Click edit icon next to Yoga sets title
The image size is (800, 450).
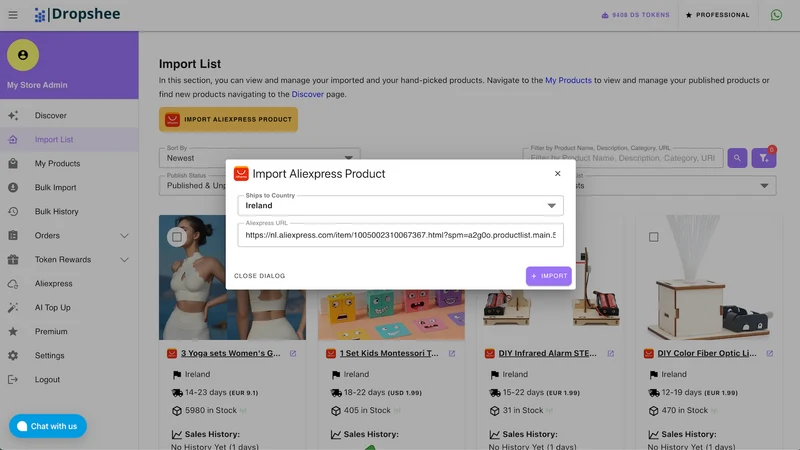click(x=293, y=353)
